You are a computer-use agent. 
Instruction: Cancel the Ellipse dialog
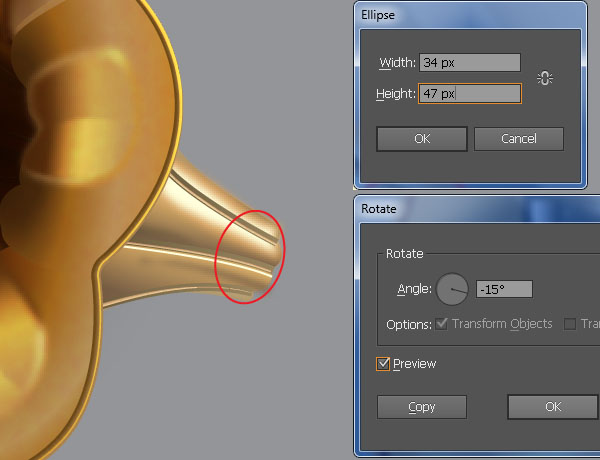[518, 139]
